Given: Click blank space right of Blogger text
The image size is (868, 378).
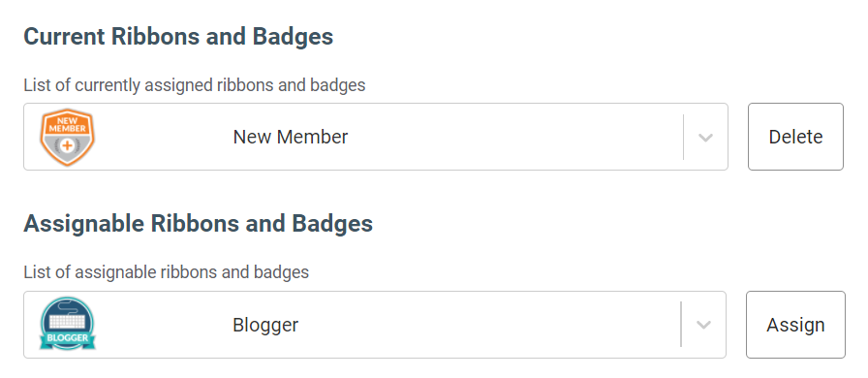Looking at the screenshot, I should pyautogui.click(x=487, y=325).
